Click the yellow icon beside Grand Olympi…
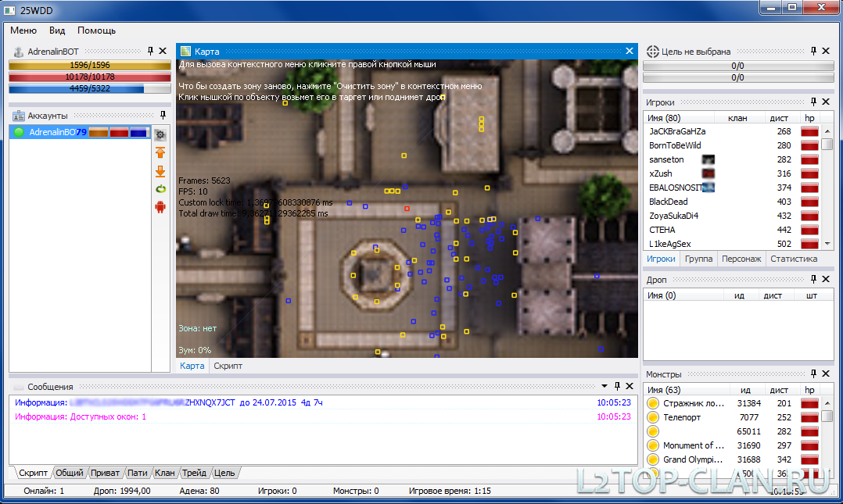The image size is (843, 504). 653,459
